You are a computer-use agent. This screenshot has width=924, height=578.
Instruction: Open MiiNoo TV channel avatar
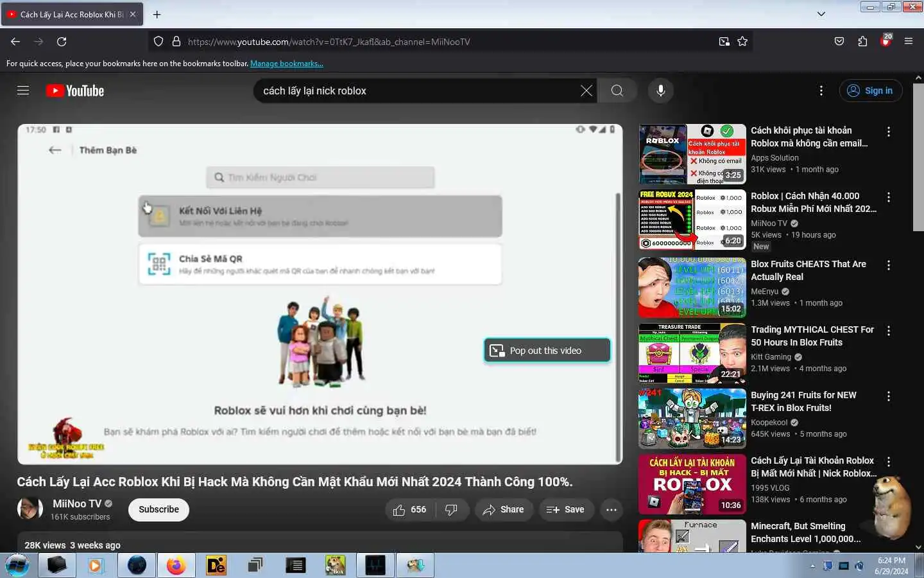tap(30, 509)
